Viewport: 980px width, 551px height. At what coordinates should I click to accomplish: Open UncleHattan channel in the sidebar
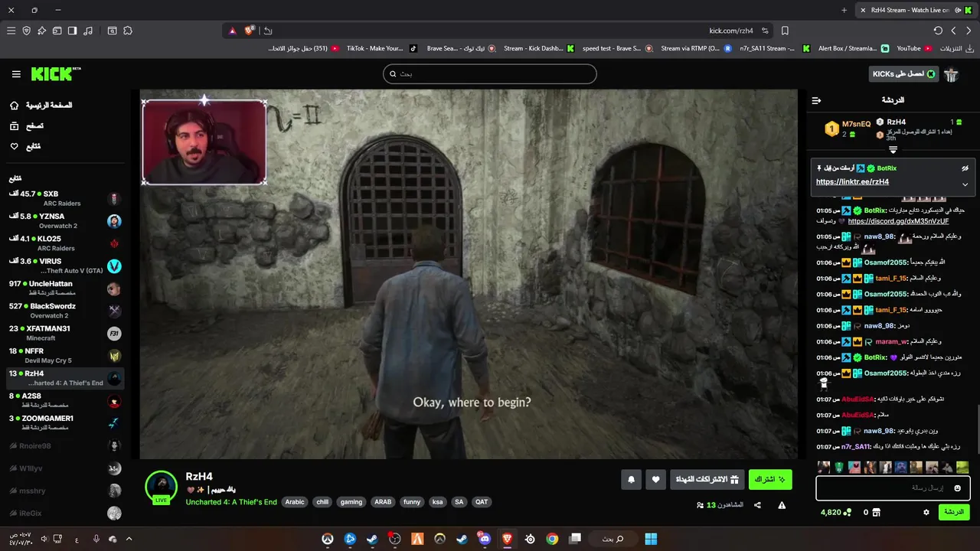(65, 289)
